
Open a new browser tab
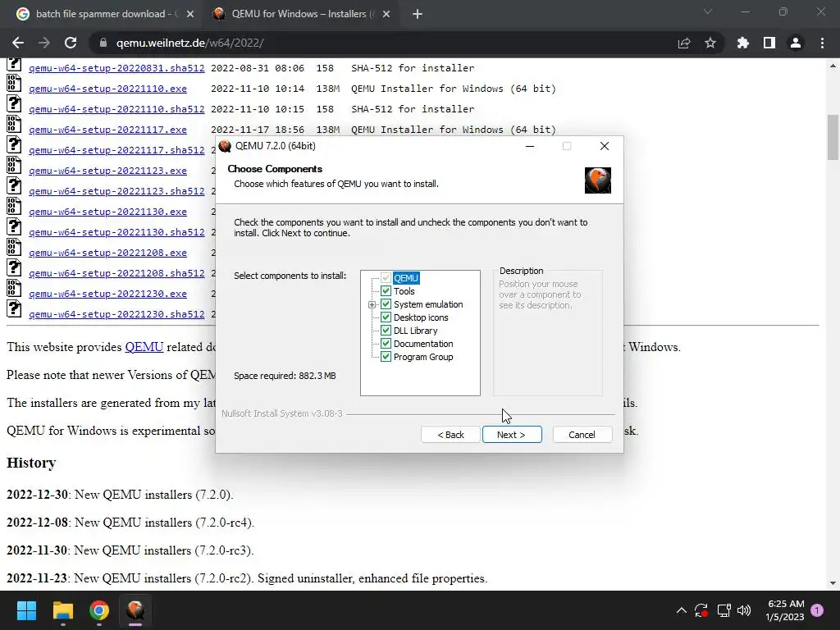418,14
